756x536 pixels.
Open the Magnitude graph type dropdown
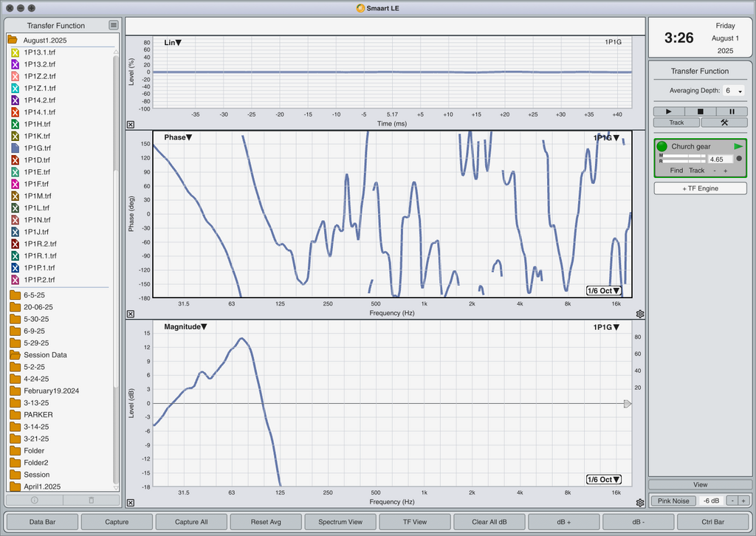click(x=185, y=327)
